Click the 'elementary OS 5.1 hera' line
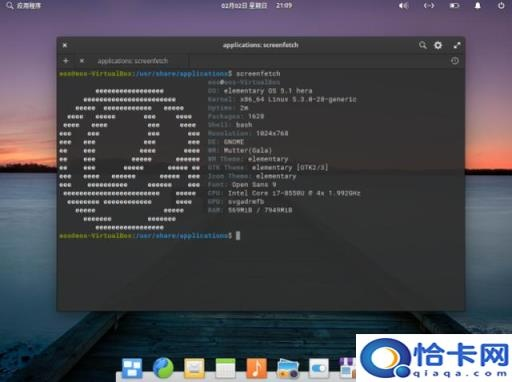The height and width of the screenshot is (382, 512). click(x=268, y=91)
